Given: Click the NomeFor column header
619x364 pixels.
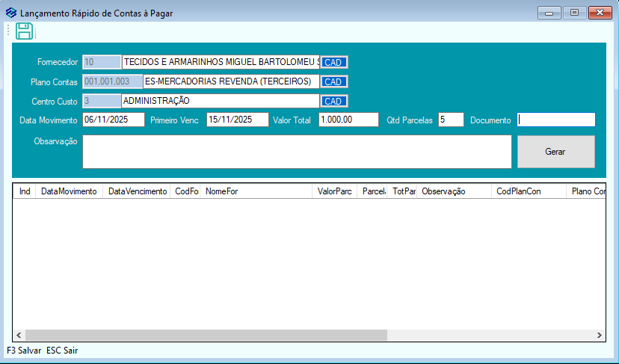Looking at the screenshot, I should 256,192.
